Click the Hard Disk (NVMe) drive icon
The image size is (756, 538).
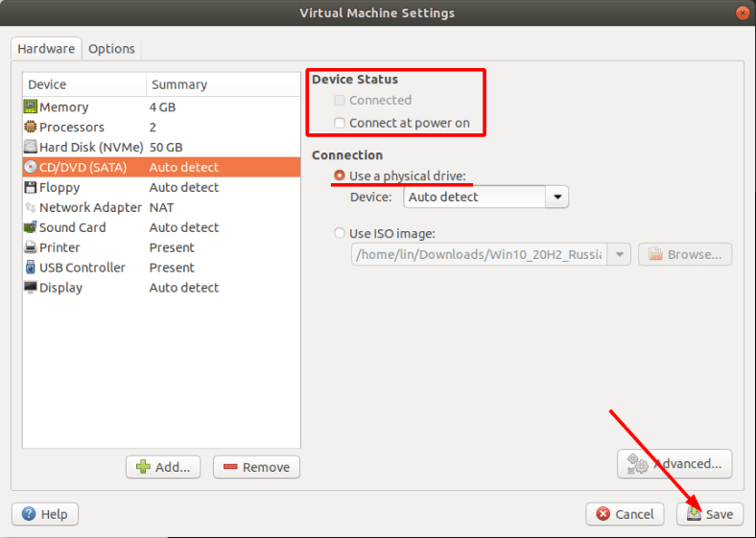31,147
